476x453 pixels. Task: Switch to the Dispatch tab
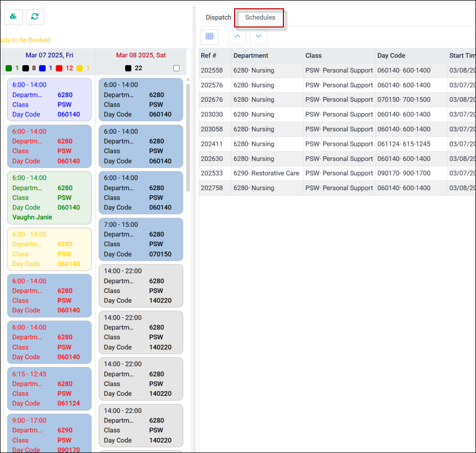point(219,18)
